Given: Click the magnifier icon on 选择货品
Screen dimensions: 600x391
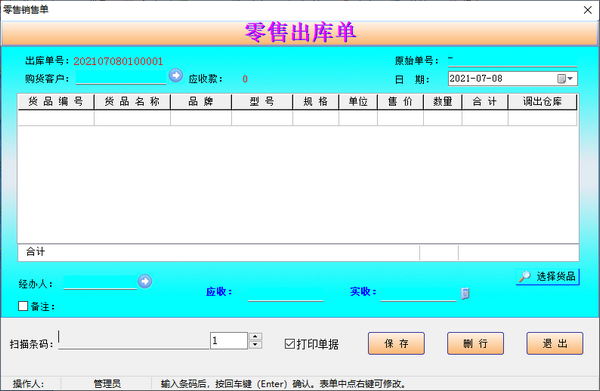Looking at the screenshot, I should pyautogui.click(x=525, y=276).
